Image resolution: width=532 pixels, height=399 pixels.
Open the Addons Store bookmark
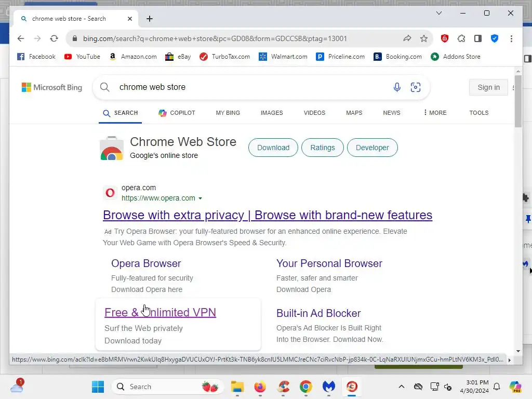click(x=456, y=57)
